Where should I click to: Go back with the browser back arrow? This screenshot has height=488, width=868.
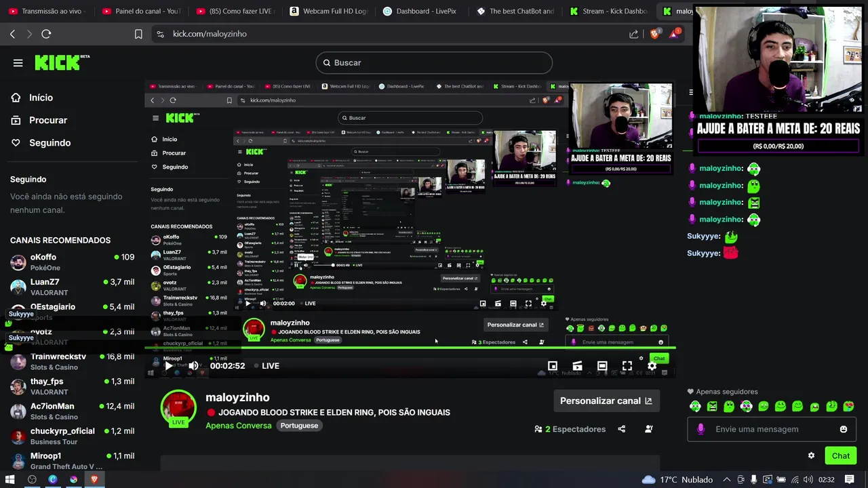tap(12, 34)
